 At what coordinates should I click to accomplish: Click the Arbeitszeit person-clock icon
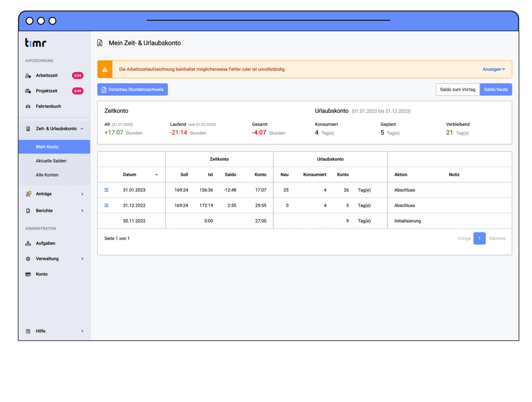tap(28, 76)
